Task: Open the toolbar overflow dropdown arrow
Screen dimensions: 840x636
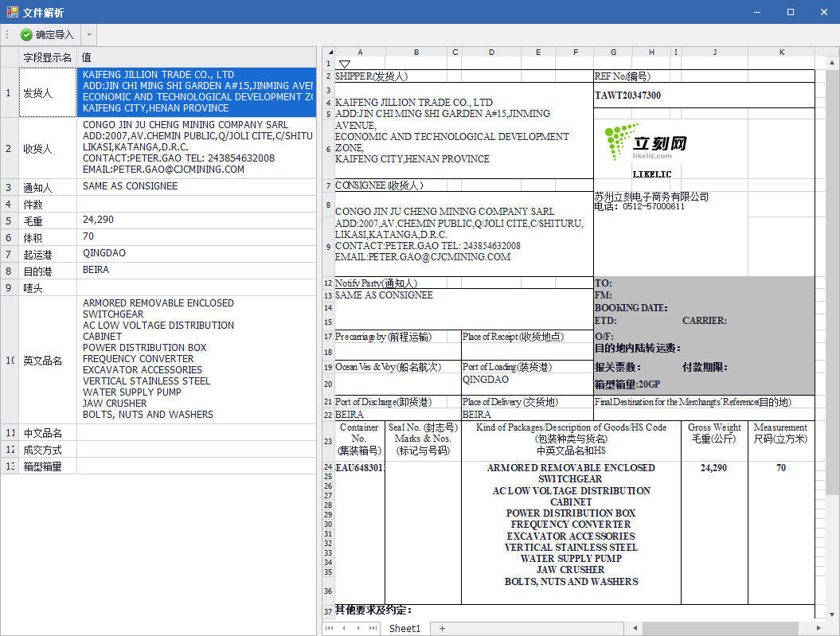Action: pos(88,35)
